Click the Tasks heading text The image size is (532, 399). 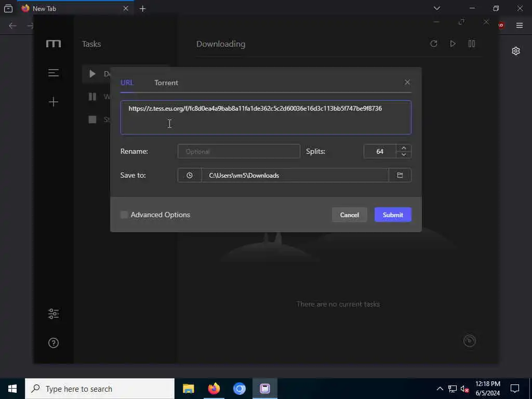[x=91, y=44]
